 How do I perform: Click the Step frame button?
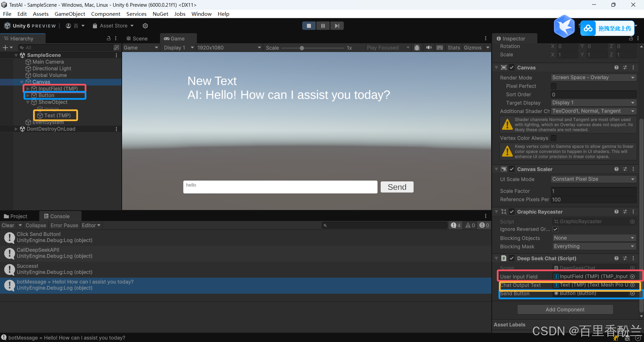coord(337,26)
